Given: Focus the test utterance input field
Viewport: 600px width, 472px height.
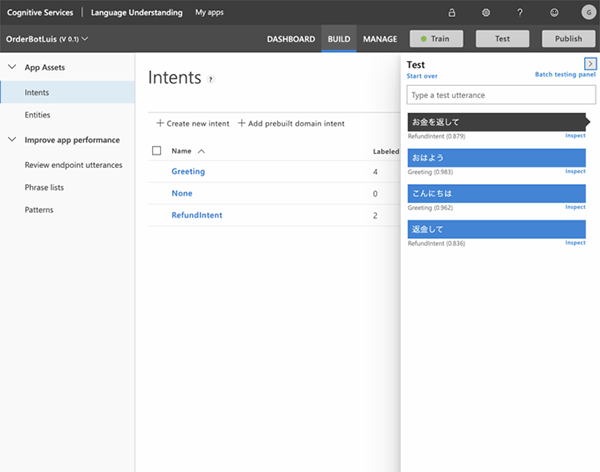Looking at the screenshot, I should click(501, 95).
